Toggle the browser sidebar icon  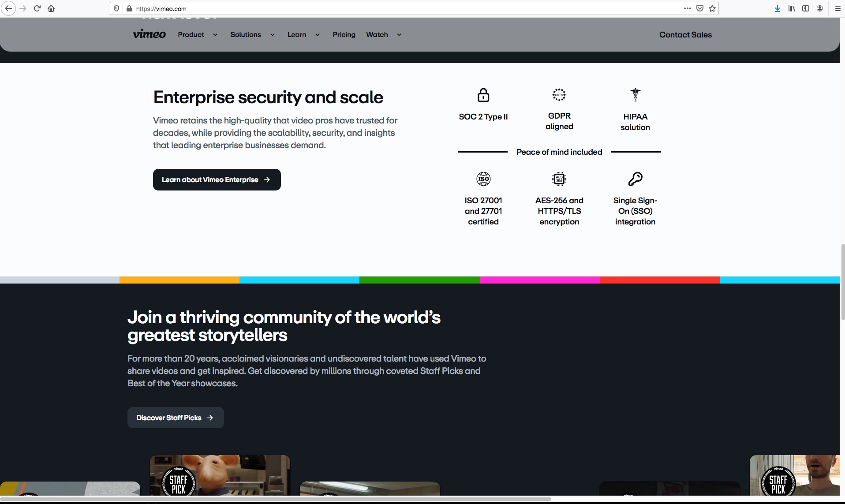(x=806, y=8)
